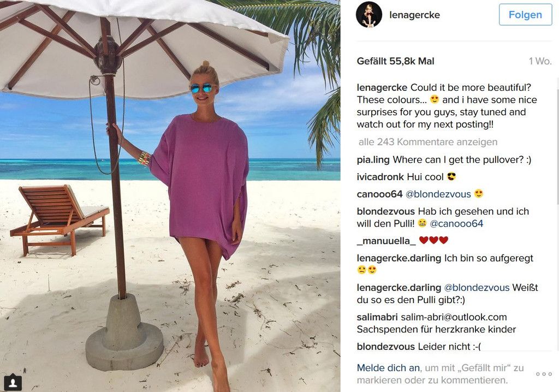The height and width of the screenshot is (392, 559).
Task: Show alle 243 Kommentare anzeigen
Action: click(x=428, y=142)
